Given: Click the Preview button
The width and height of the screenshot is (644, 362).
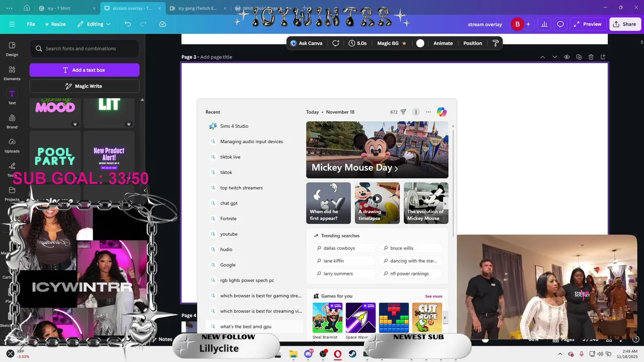Looking at the screenshot, I should (588, 24).
